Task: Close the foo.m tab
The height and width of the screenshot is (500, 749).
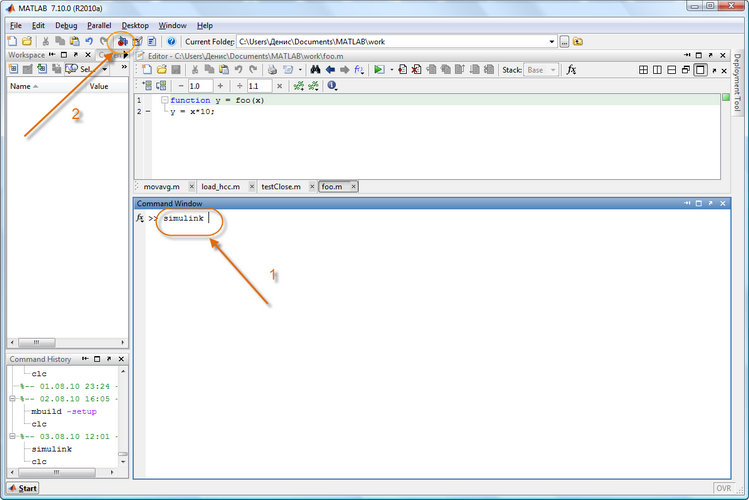Action: point(353,186)
